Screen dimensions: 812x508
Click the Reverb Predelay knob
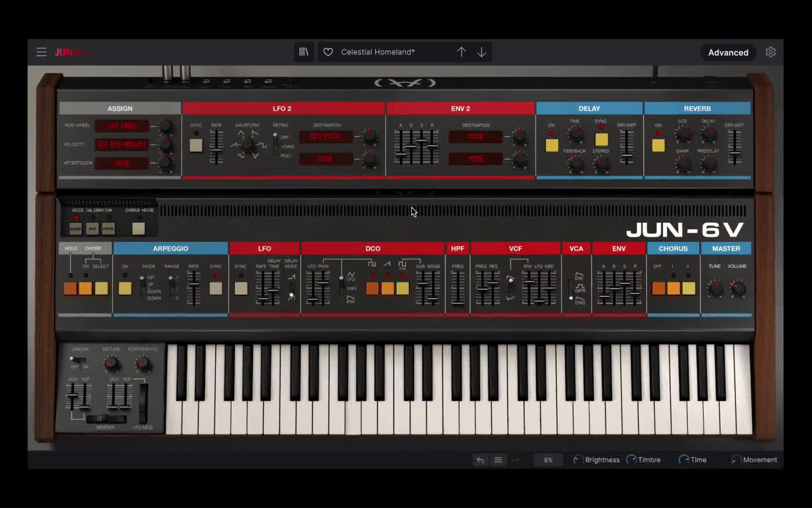pos(708,164)
